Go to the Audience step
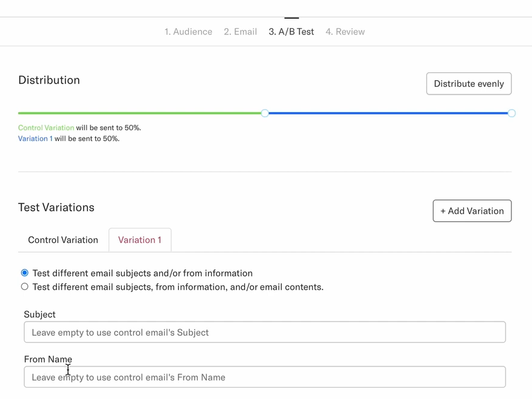The width and height of the screenshot is (532, 399). pos(188,31)
